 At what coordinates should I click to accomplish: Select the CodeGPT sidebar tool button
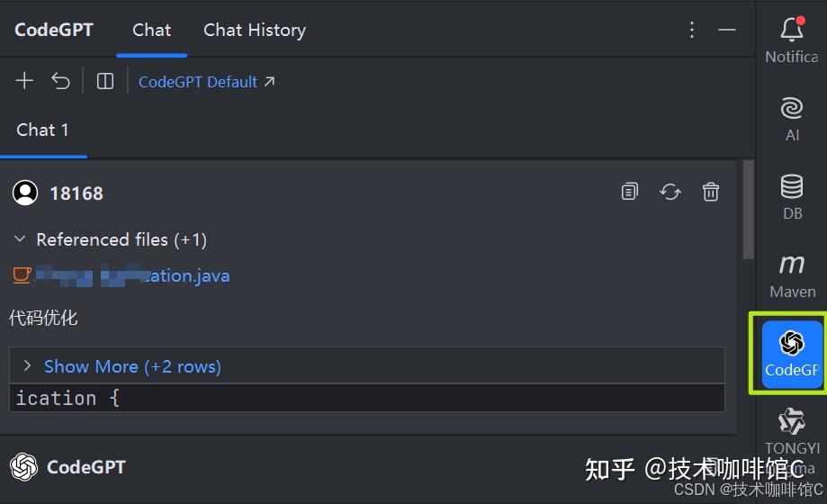point(791,353)
